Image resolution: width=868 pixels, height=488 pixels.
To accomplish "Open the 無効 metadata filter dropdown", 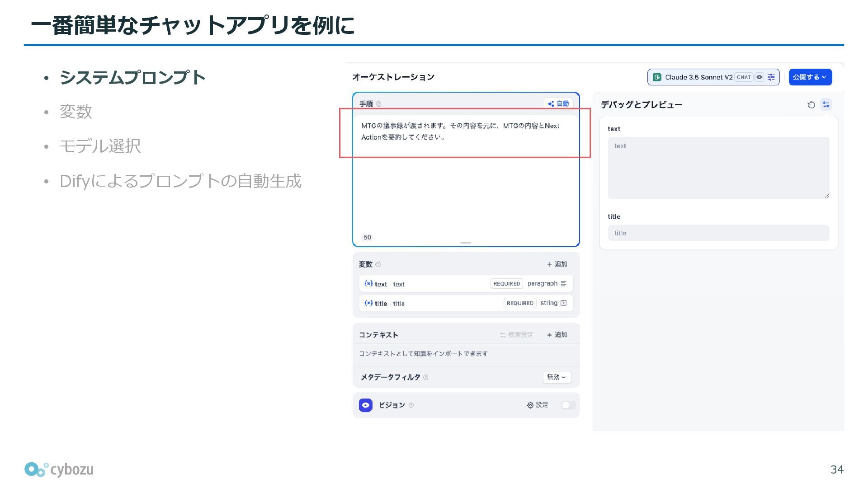I will (x=557, y=377).
